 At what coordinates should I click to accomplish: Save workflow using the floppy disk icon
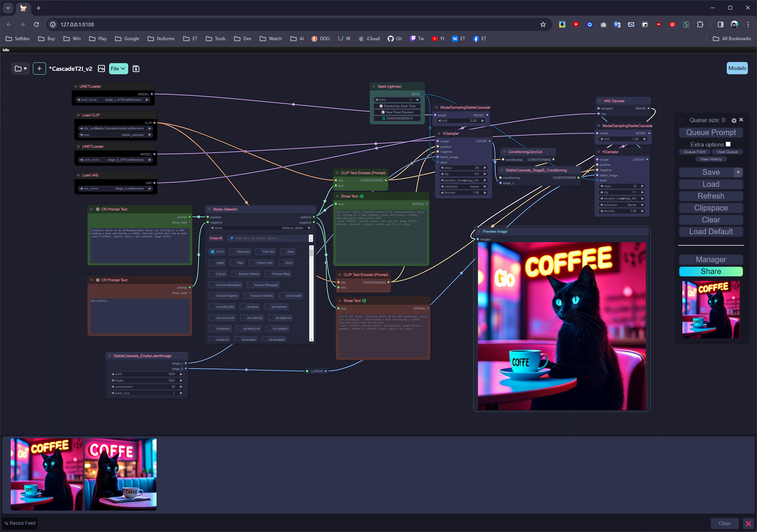click(x=136, y=69)
